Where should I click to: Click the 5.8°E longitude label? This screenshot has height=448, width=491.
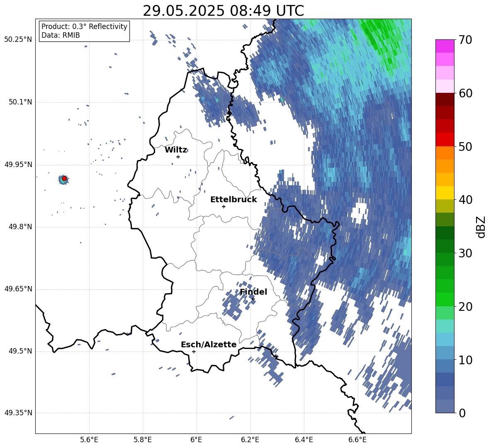tap(143, 440)
